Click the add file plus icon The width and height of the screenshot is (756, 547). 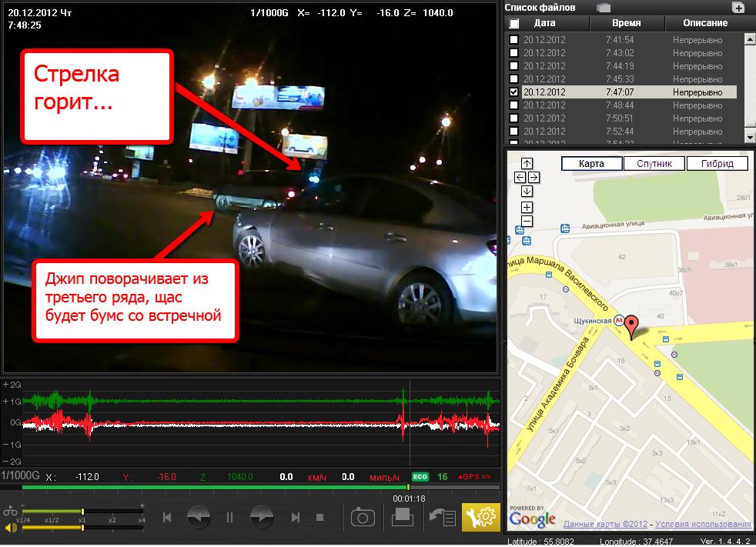(x=738, y=8)
